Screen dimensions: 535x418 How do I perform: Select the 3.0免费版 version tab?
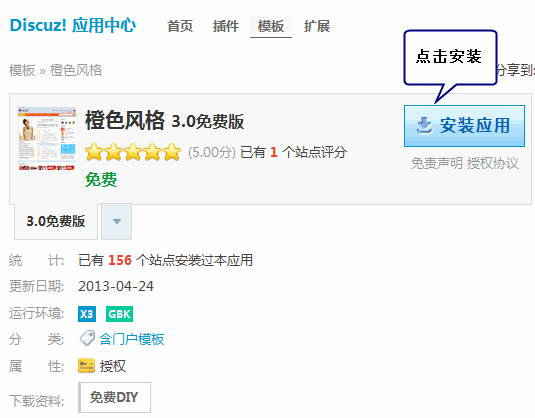click(x=56, y=221)
